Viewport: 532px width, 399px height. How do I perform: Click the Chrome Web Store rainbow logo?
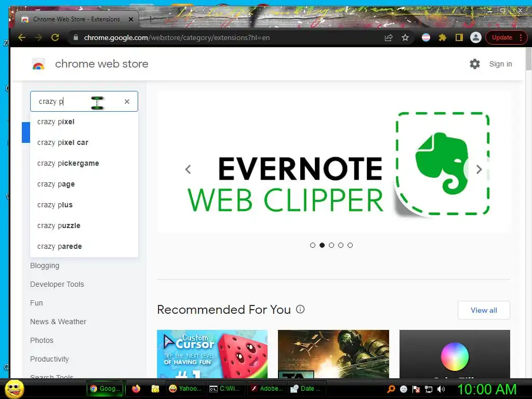38,64
